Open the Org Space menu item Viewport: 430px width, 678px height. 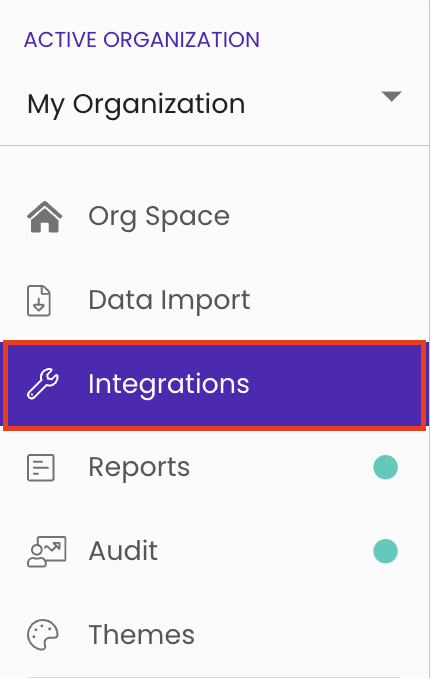215,216
